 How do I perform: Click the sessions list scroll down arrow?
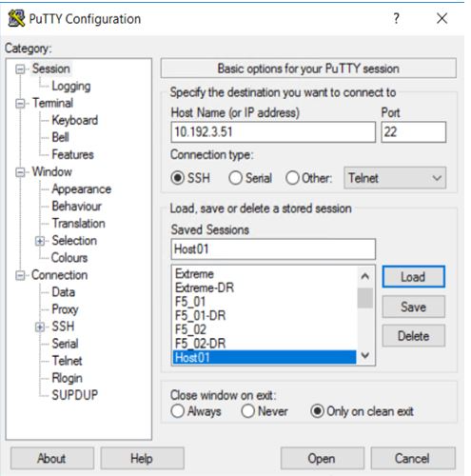pyautogui.click(x=365, y=355)
